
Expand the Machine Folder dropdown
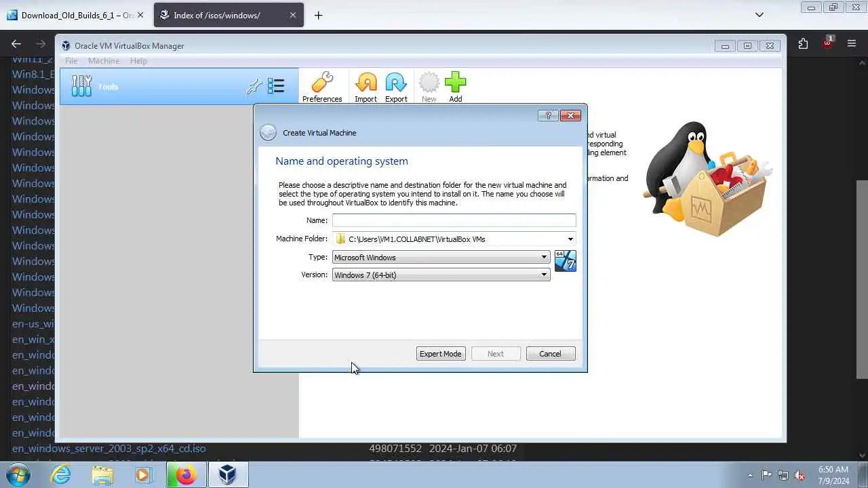pyautogui.click(x=570, y=239)
